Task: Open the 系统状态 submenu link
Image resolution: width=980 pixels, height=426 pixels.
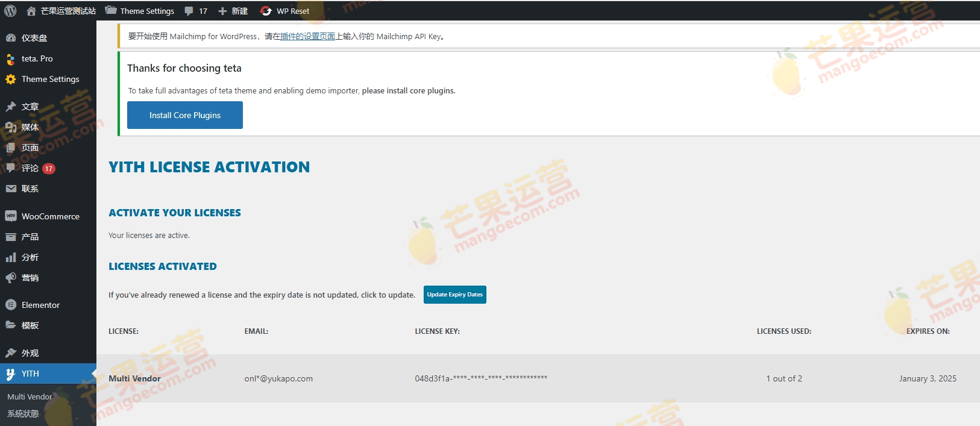Action: click(x=23, y=413)
